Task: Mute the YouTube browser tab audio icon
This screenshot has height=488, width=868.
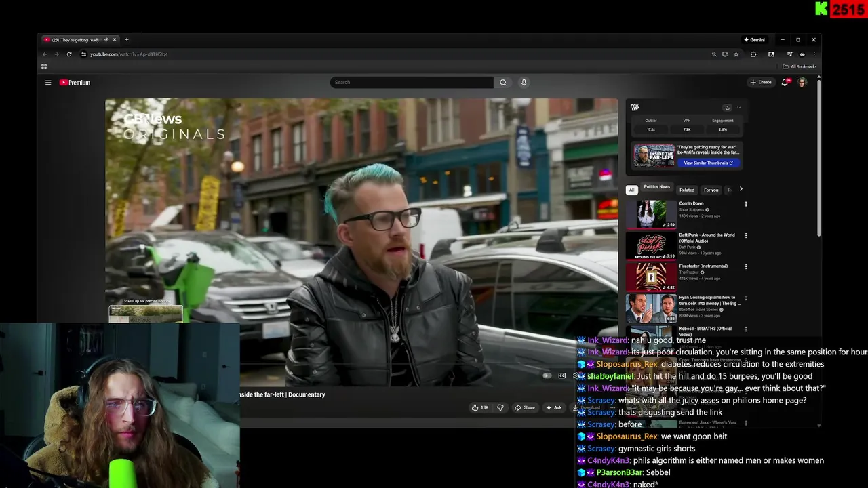Action: [106, 40]
